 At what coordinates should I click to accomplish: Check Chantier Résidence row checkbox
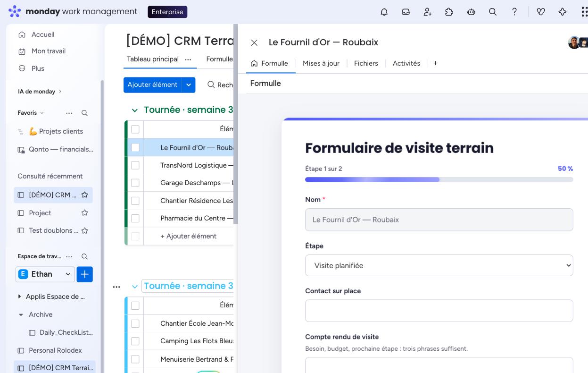[x=135, y=201]
